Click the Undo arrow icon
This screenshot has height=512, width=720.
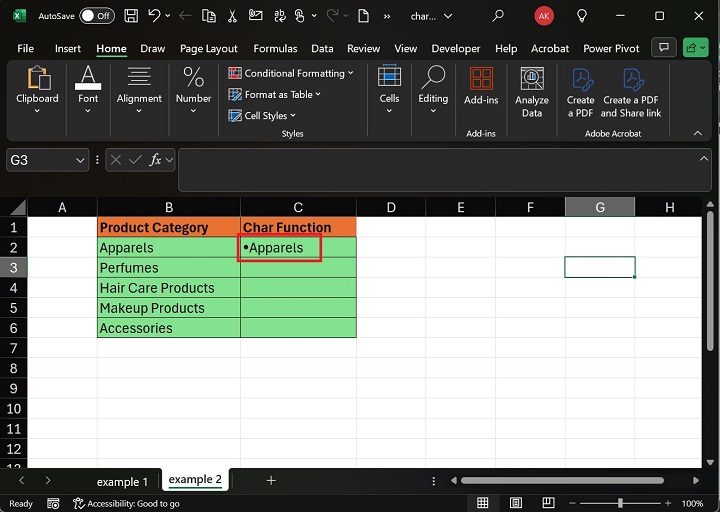click(154, 16)
